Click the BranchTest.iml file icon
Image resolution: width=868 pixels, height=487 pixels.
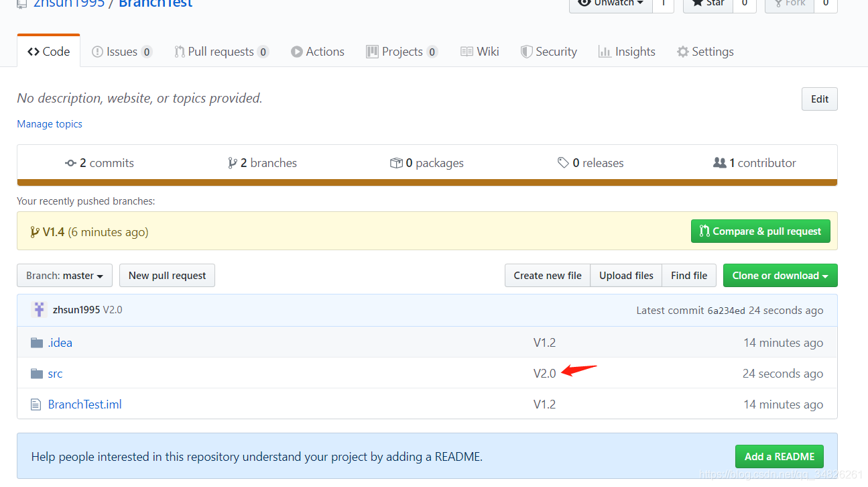[x=36, y=404]
